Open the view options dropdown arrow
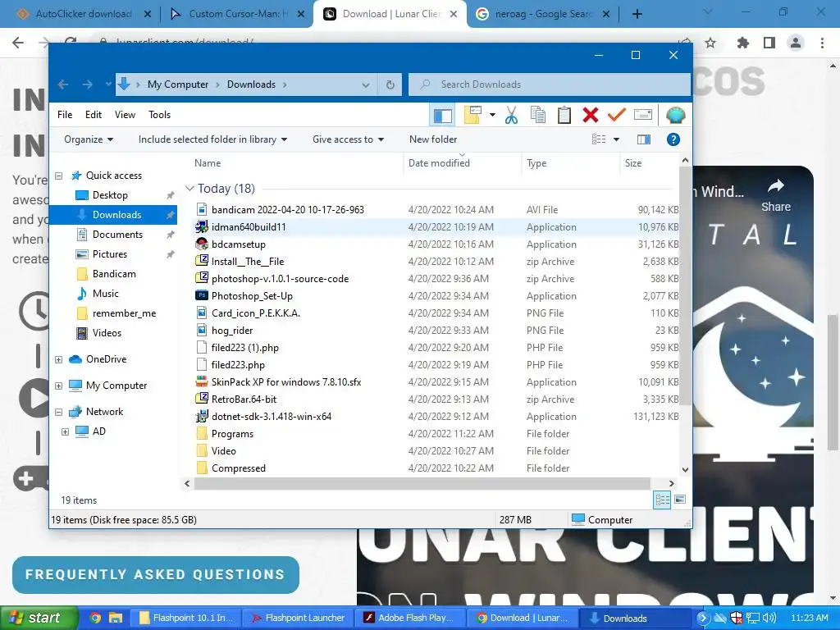This screenshot has height=630, width=840. click(x=616, y=139)
